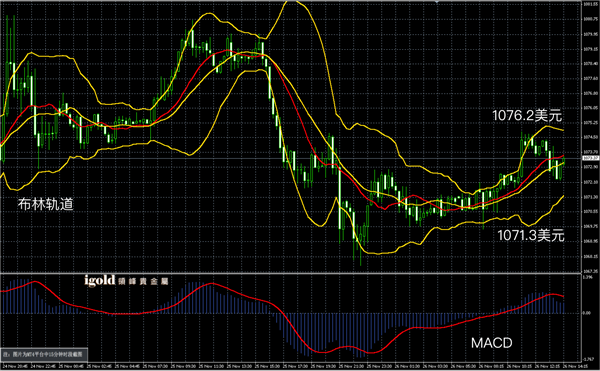Click the 1071.3美元 price annotation
600x371 pixels.
click(x=530, y=235)
